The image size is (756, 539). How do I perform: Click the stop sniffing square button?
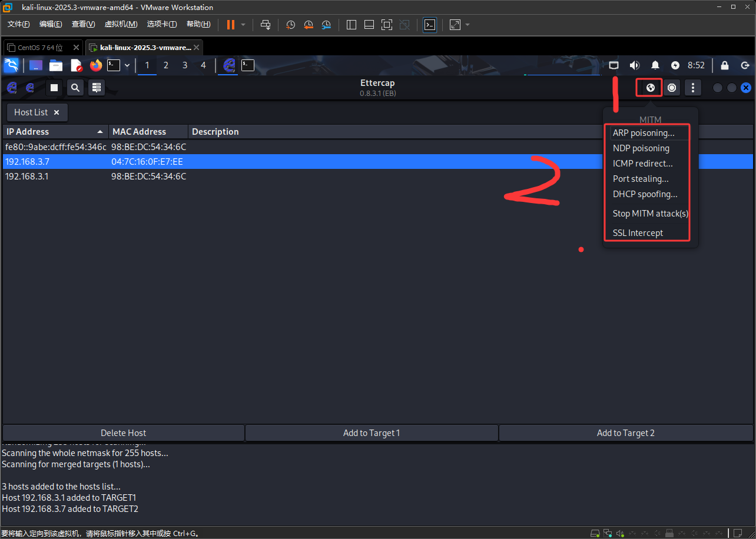(54, 88)
